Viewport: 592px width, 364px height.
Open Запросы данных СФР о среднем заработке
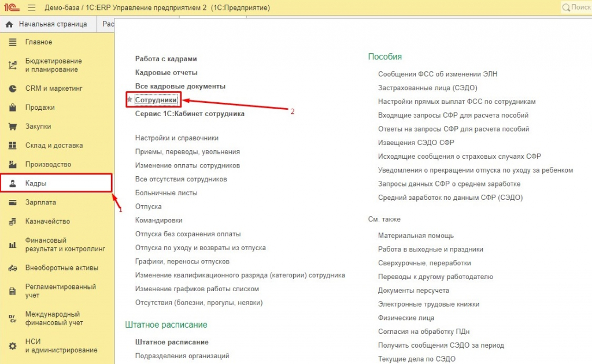click(449, 184)
